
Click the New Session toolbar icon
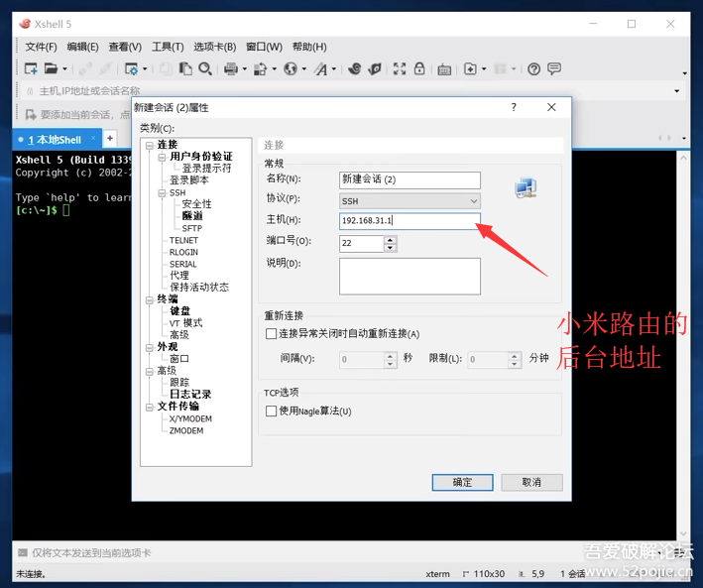(x=31, y=68)
